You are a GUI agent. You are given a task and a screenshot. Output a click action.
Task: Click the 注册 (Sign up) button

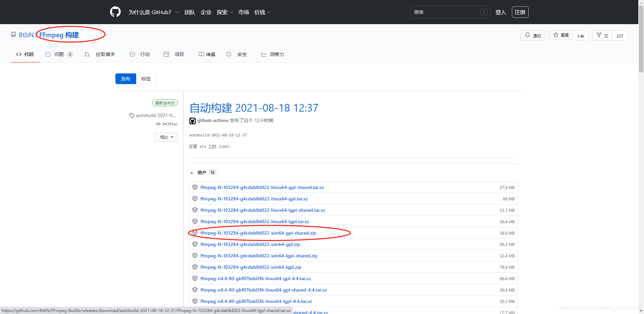pyautogui.click(x=520, y=12)
